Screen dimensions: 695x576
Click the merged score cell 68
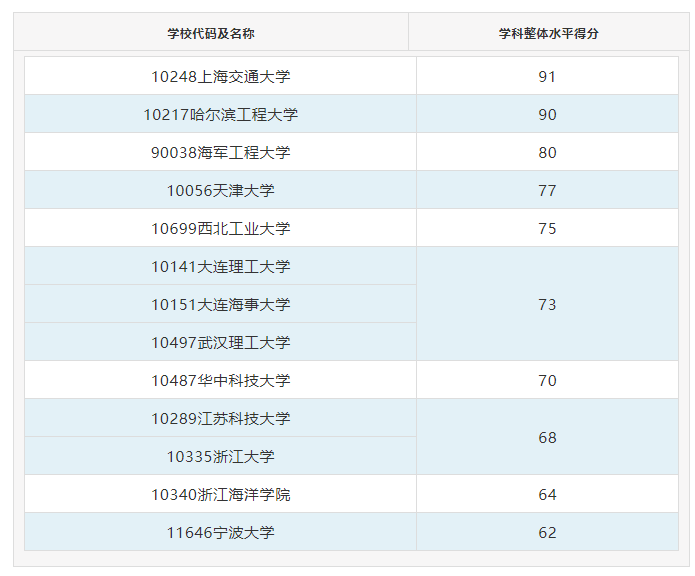(x=547, y=437)
